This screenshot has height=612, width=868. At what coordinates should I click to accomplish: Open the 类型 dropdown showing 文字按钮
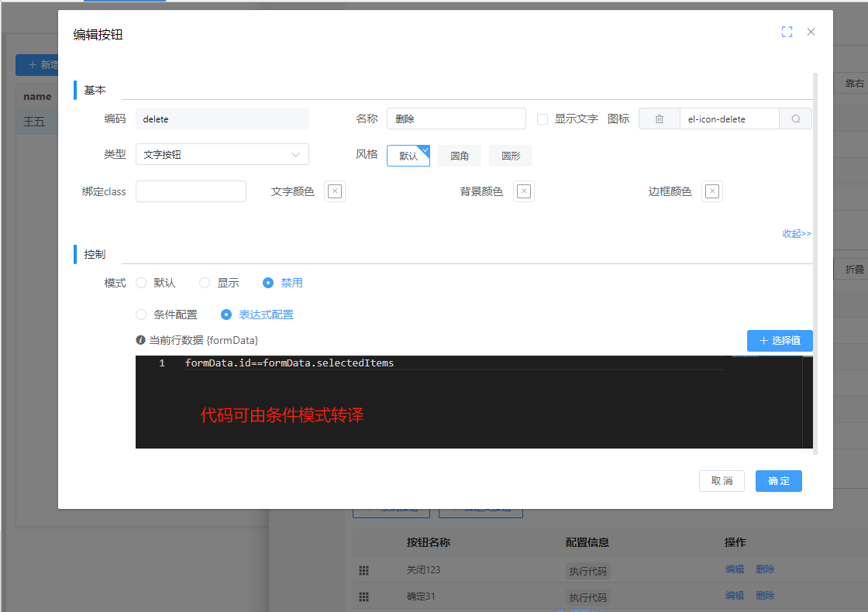tap(222, 154)
